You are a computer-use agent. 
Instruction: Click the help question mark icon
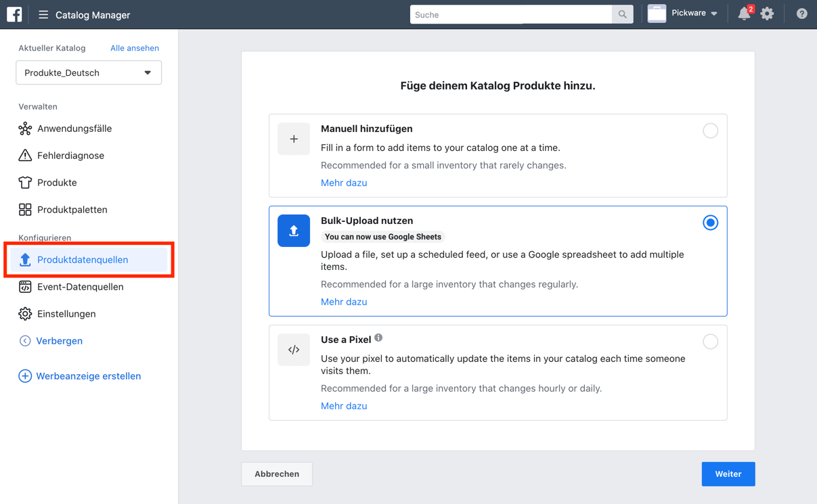pos(801,14)
